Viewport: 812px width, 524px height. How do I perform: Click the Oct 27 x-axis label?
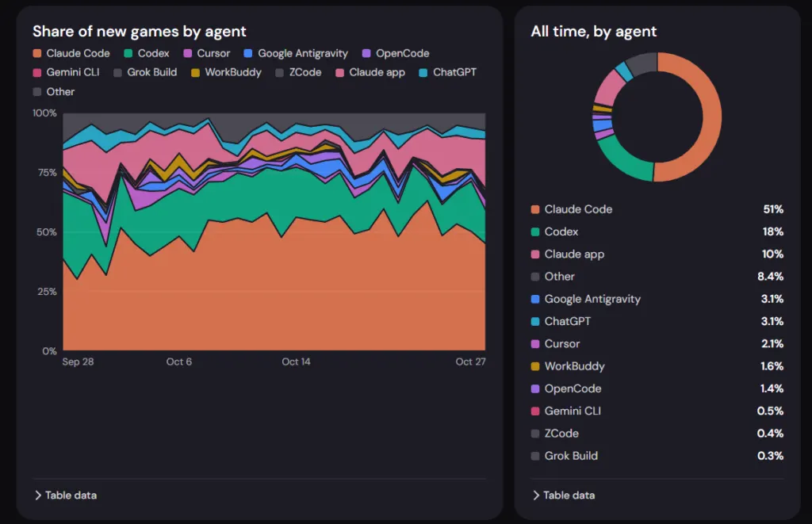pyautogui.click(x=471, y=362)
